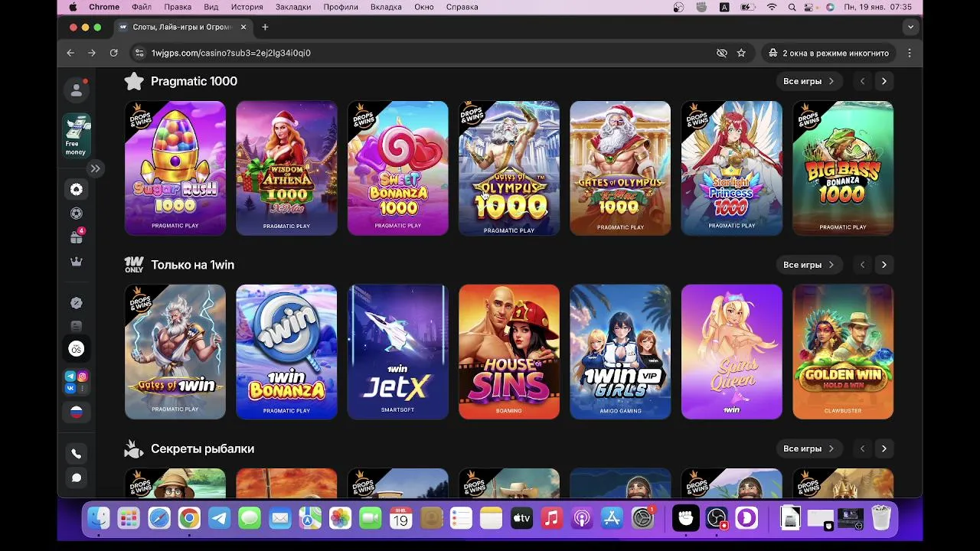Screen dimensions: 980x551
Task: Open Gates of Olympus Xmas 1000 game
Action: tap(620, 168)
